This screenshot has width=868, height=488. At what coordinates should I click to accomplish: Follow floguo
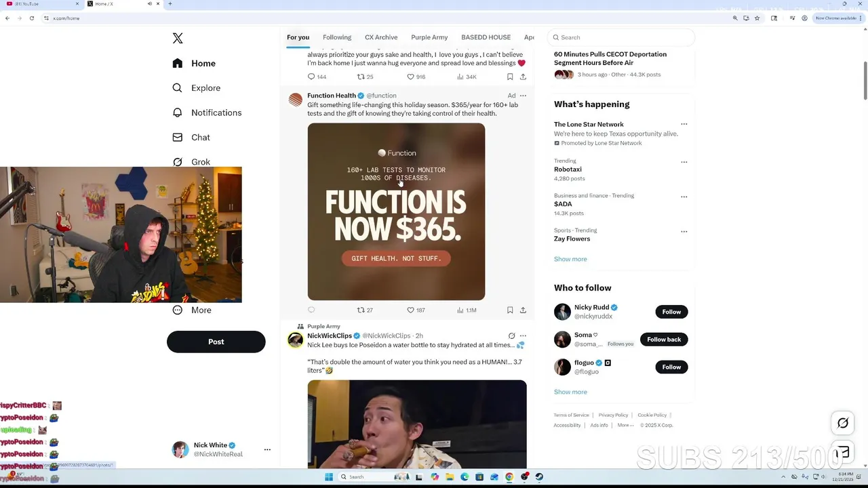tap(671, 367)
